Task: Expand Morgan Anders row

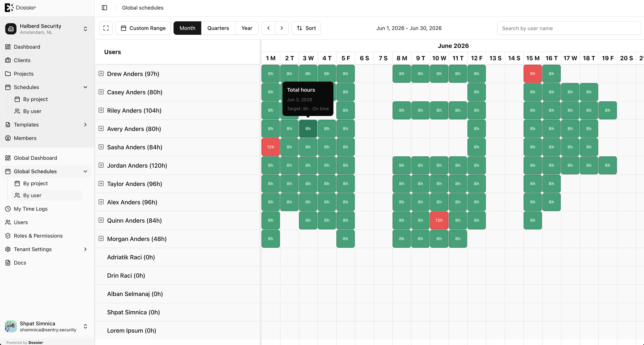Action: [x=101, y=239]
